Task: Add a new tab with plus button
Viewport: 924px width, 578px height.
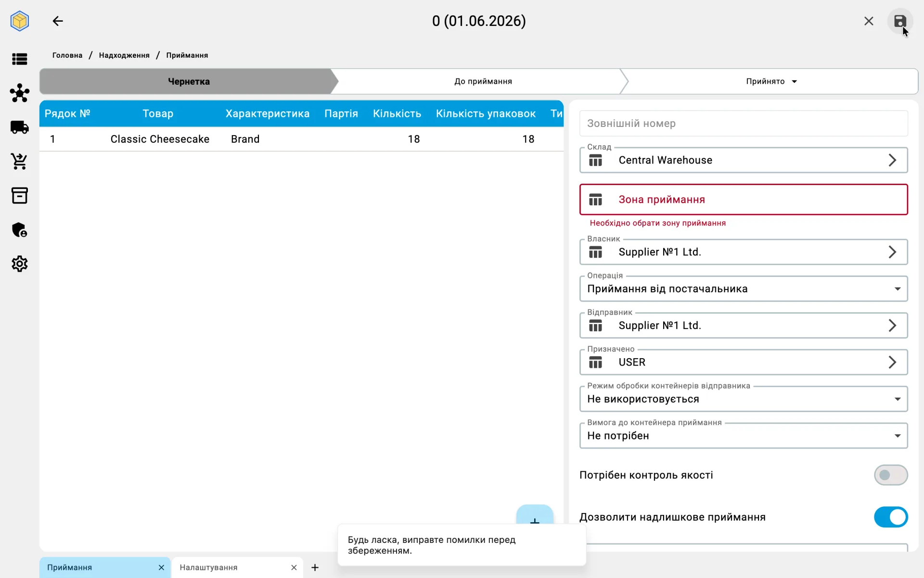Action: [315, 567]
